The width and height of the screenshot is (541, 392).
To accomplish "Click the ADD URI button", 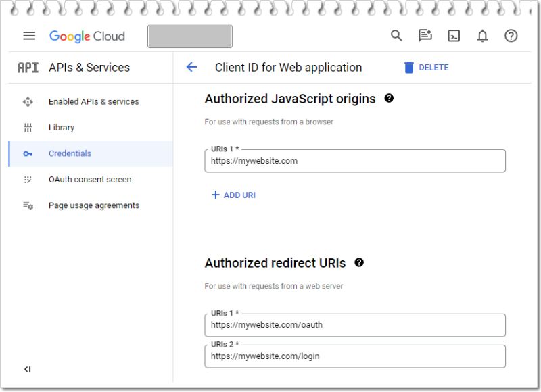I will pos(233,195).
